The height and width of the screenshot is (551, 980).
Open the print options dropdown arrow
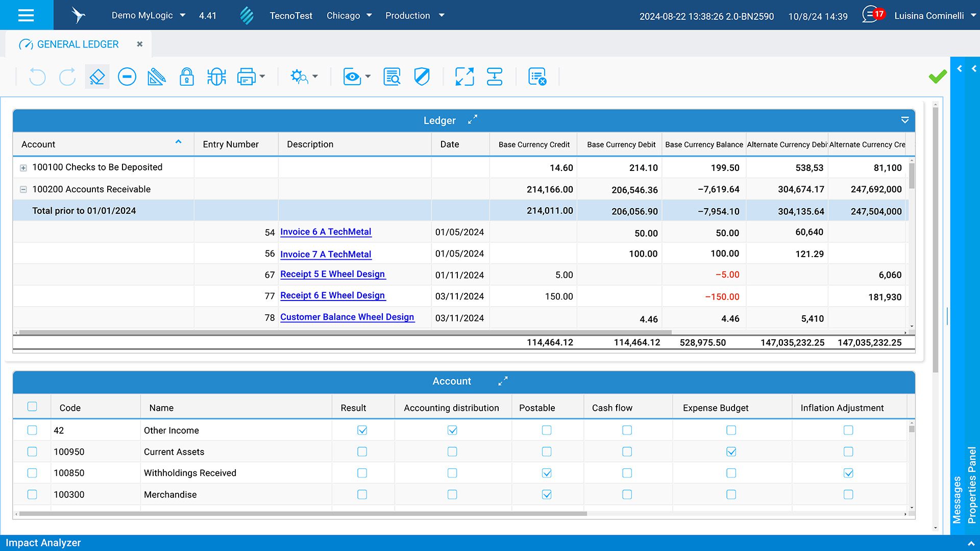[x=262, y=77]
